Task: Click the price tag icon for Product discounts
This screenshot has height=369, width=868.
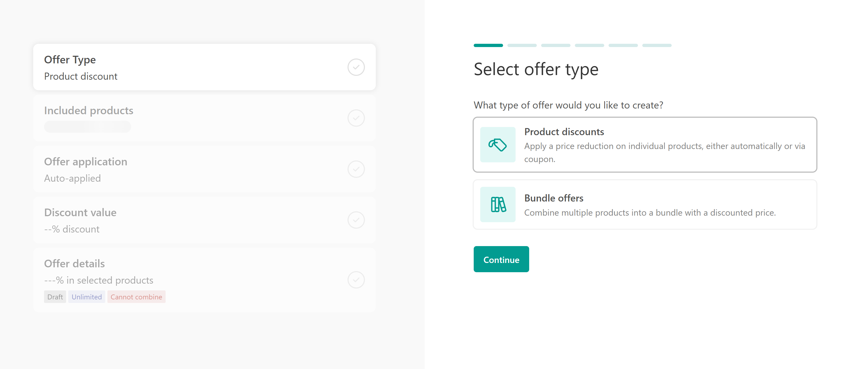Action: 497,145
